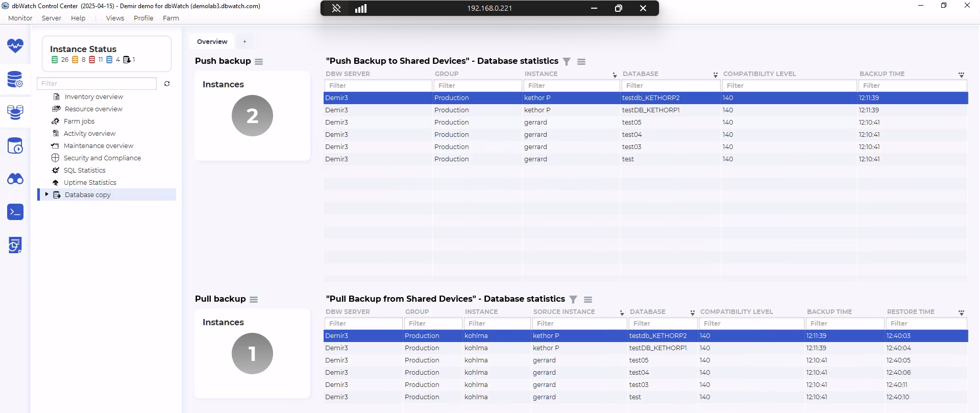Viewport: 980px width, 413px height.
Task: Click the funnel filter icon for Pull Backup statistics
Action: click(x=573, y=300)
